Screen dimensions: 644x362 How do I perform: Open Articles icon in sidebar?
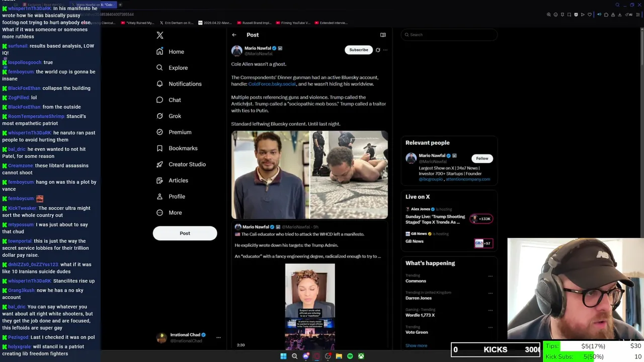(x=159, y=180)
